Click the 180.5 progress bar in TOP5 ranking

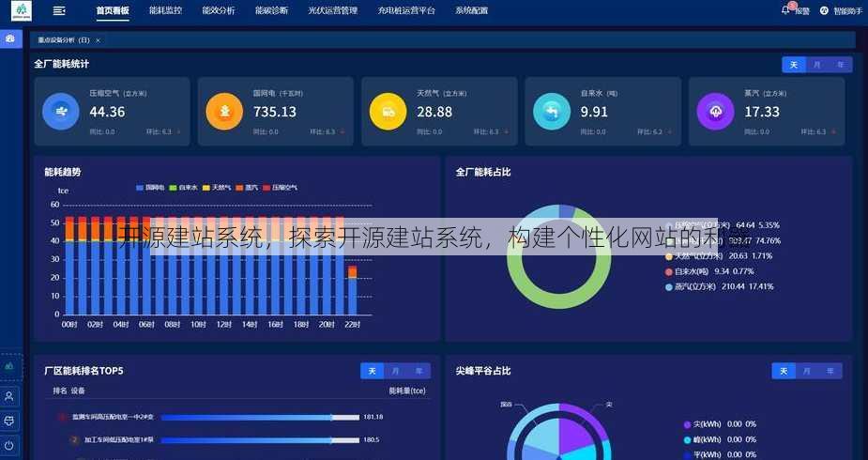point(260,440)
